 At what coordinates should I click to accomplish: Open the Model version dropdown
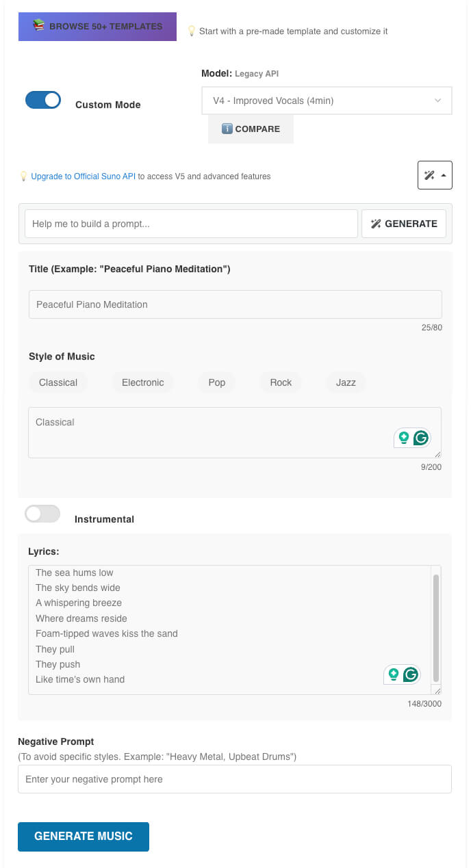tap(327, 101)
